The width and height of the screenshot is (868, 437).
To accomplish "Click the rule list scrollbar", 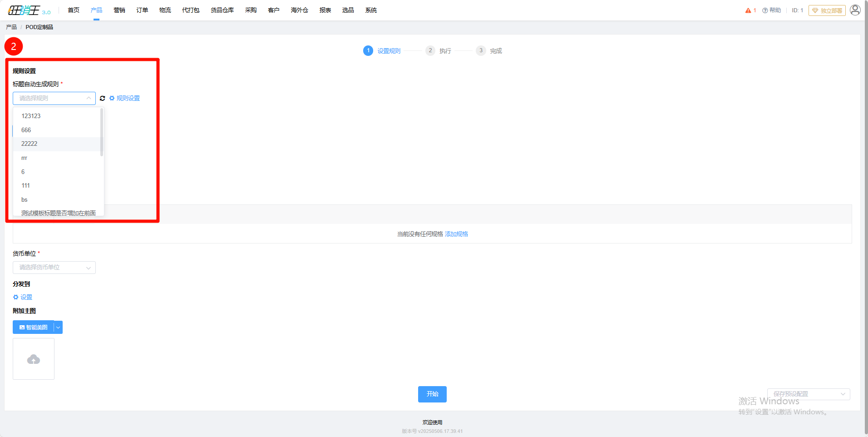I will tap(102, 132).
